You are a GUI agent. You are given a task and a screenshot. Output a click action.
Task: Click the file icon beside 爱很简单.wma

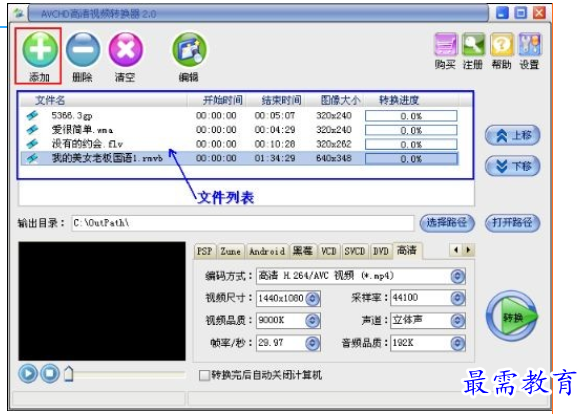click(32, 130)
